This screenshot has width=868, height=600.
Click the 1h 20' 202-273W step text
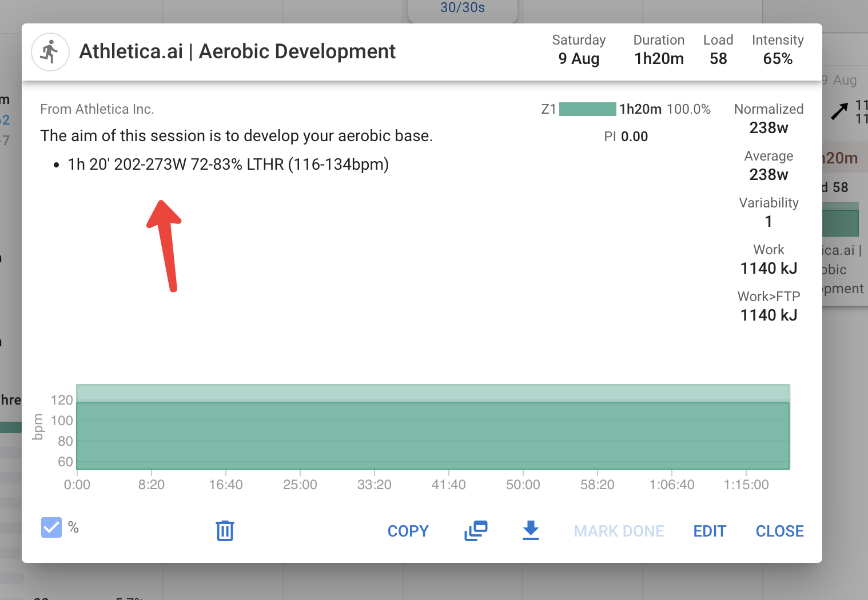click(x=228, y=165)
